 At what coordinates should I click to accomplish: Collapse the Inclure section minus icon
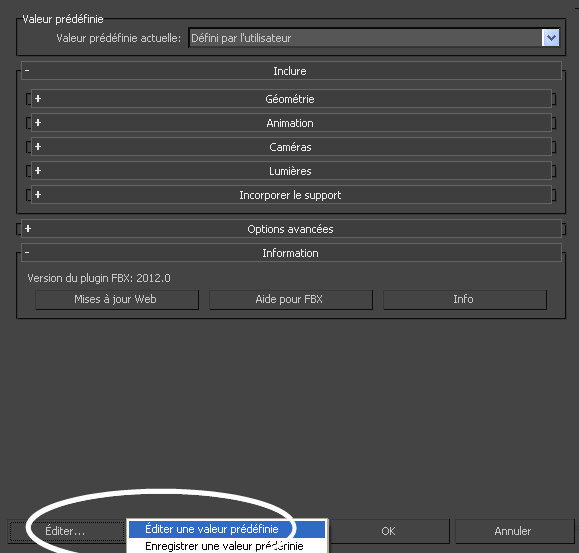(x=27, y=70)
